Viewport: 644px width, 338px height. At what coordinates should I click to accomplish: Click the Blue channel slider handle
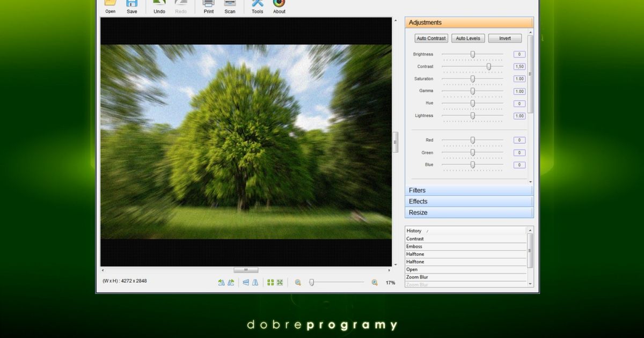coord(473,165)
